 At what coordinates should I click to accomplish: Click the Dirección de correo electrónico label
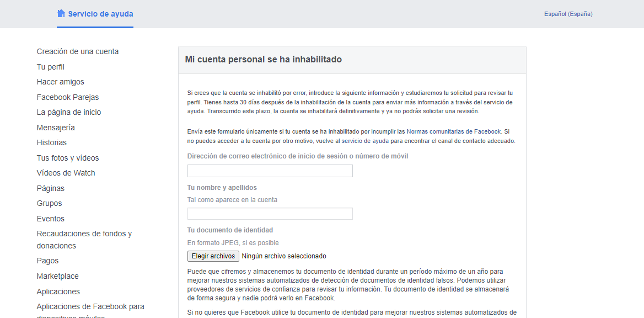[298, 156]
